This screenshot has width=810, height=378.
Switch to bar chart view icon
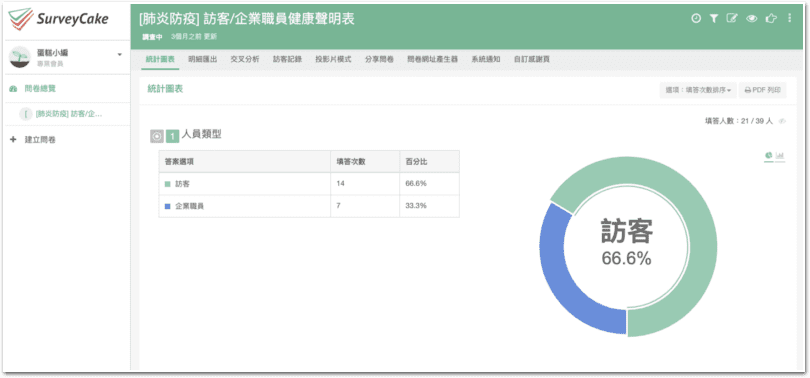pyautogui.click(x=780, y=155)
